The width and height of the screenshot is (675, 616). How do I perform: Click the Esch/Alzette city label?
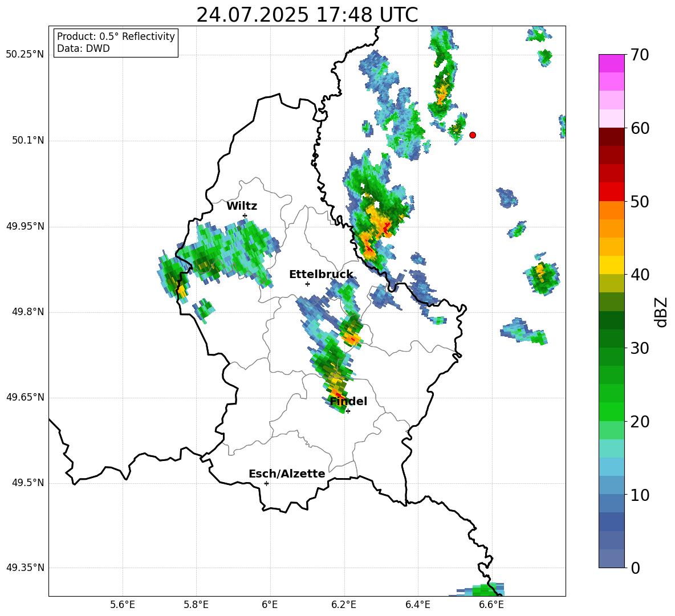point(287,473)
